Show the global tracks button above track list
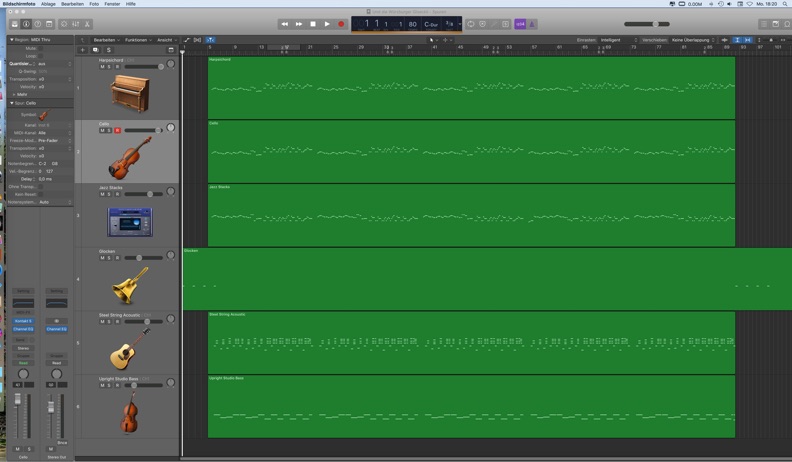The height and width of the screenshot is (462, 792). pyautogui.click(x=171, y=50)
